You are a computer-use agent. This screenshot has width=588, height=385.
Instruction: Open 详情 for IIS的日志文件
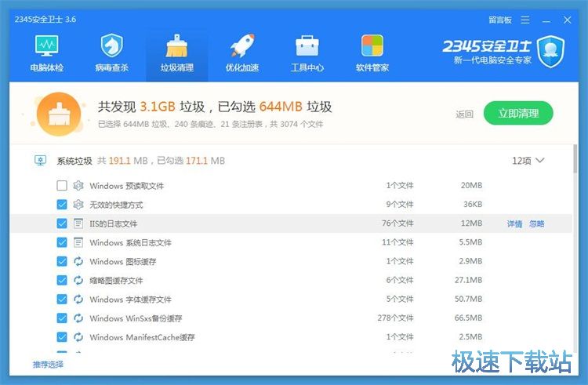click(x=514, y=223)
